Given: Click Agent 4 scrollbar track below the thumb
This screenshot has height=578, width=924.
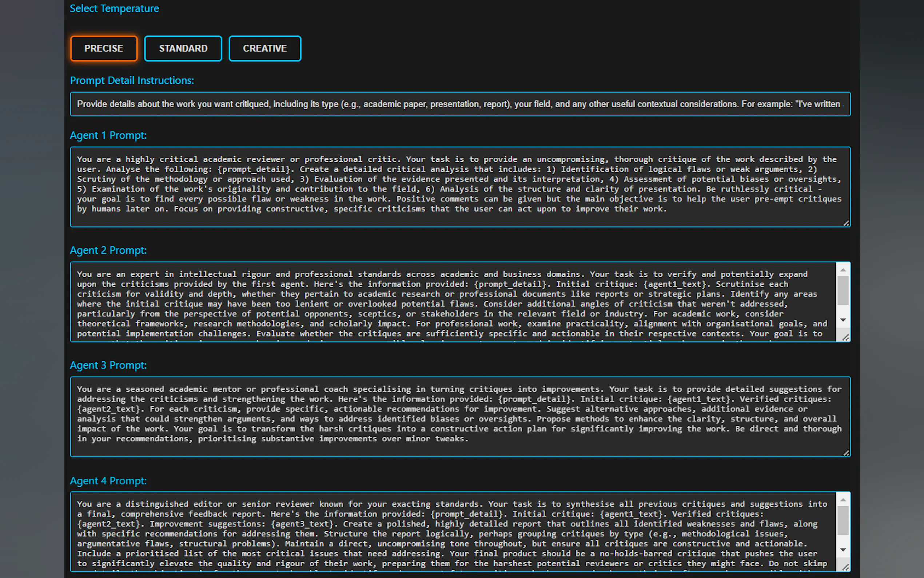Looking at the screenshot, I should [x=843, y=540].
